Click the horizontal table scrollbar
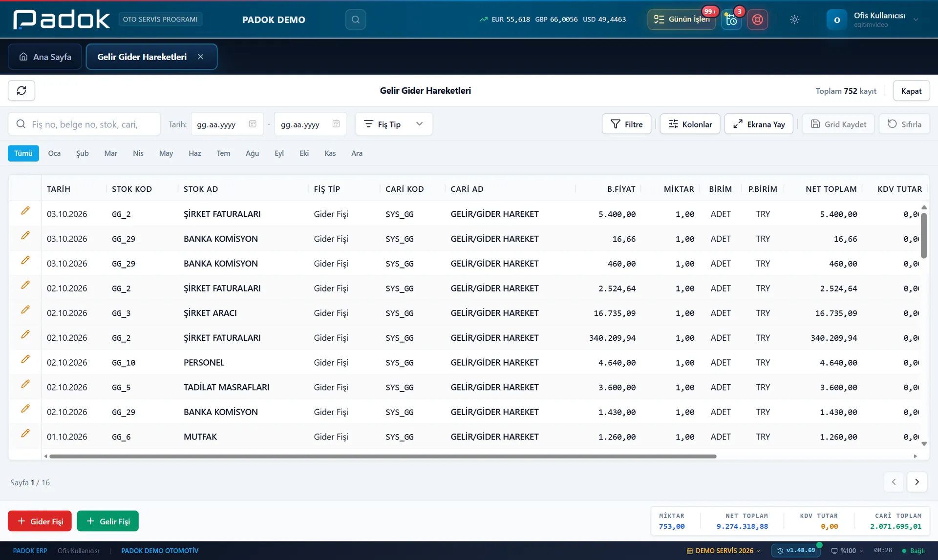The width and height of the screenshot is (938, 560). [383, 456]
